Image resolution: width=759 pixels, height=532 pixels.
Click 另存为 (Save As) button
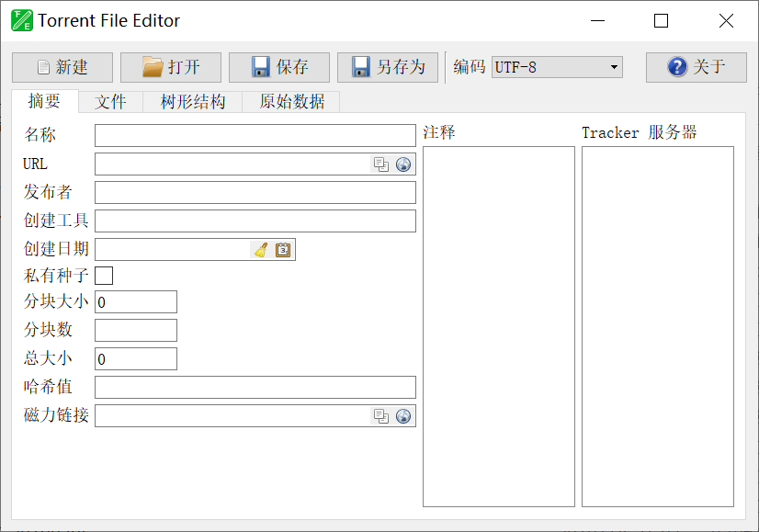388,67
